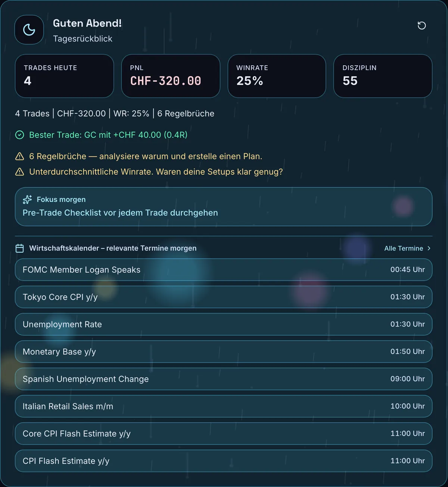Click the 6 Regelbrüche warning text
The width and height of the screenshot is (448, 487).
[146, 156]
